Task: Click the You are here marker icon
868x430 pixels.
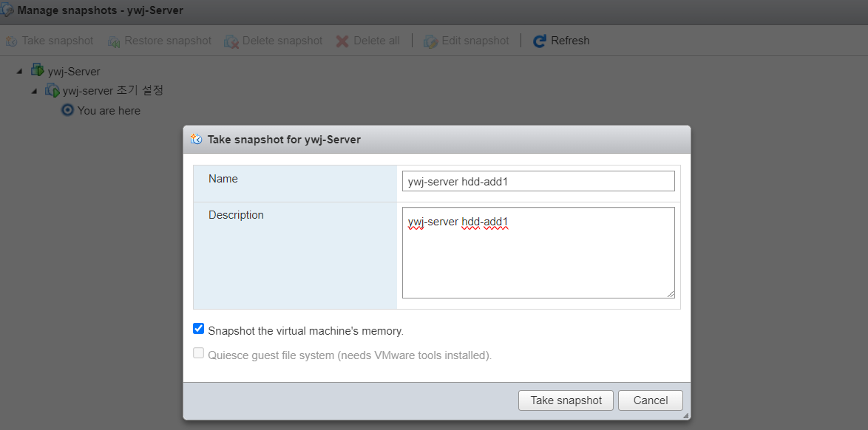Action: tap(67, 110)
